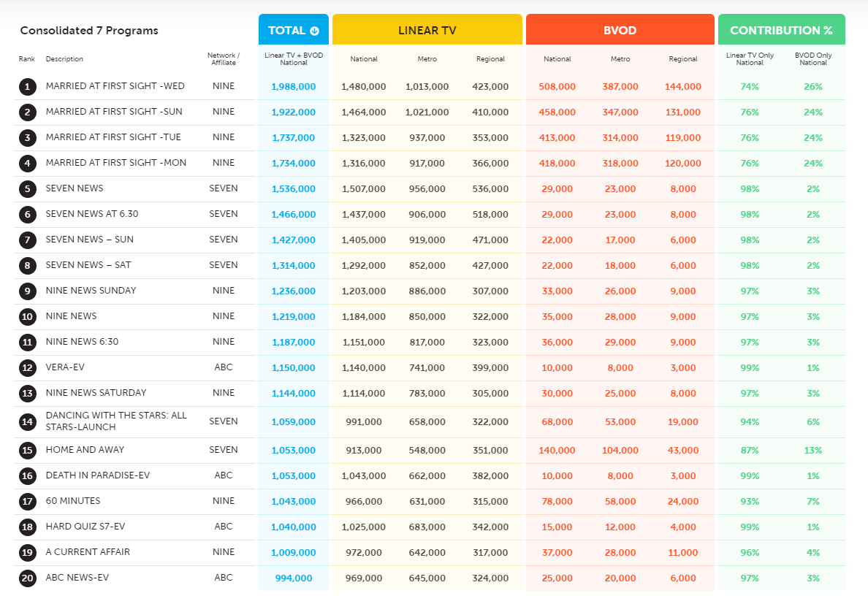Select the HOME AND AWAY program row
This screenshot has width=868, height=604.
(x=85, y=450)
